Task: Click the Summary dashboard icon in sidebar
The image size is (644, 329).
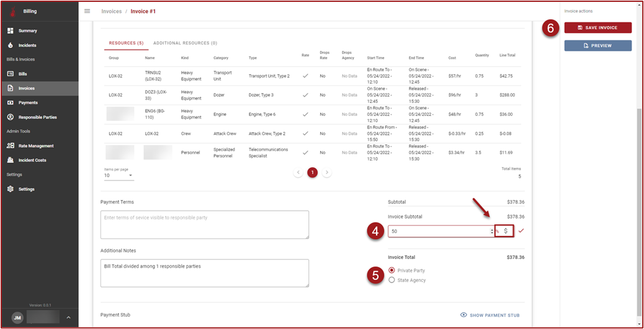Action: coord(11,30)
